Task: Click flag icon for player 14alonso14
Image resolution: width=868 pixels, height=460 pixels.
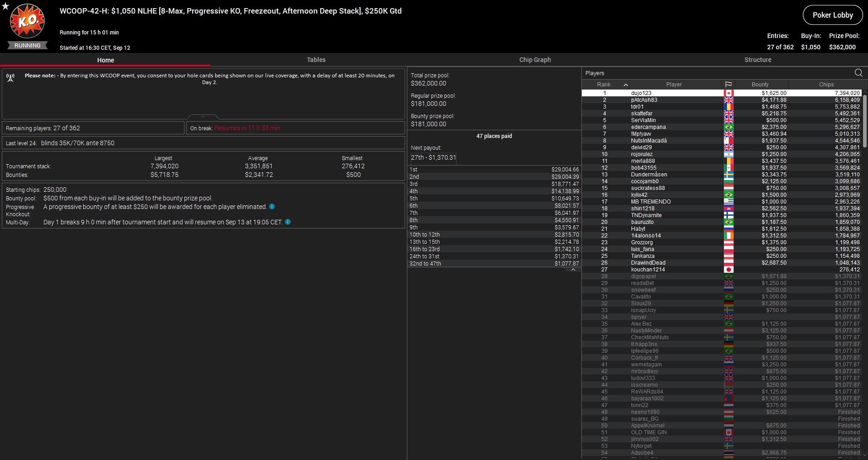Action: (x=728, y=236)
